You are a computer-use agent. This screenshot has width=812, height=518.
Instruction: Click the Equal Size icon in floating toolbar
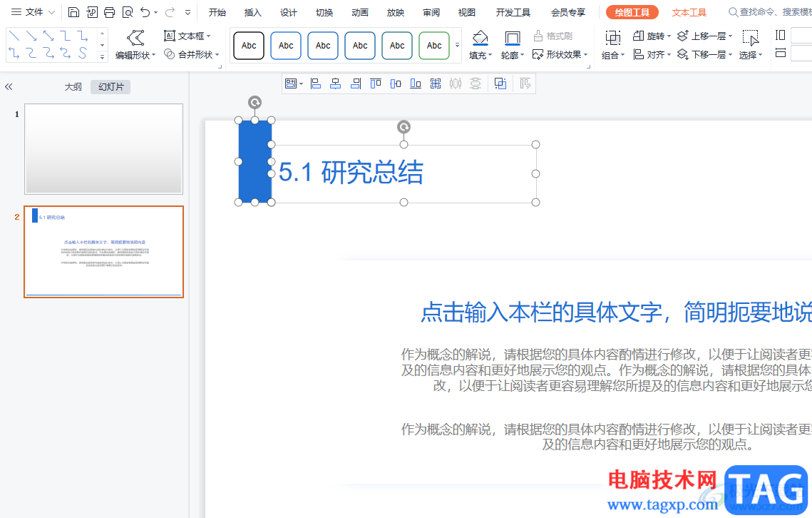(x=436, y=83)
